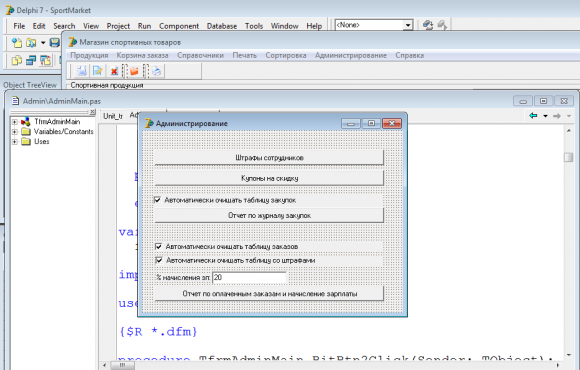580x370 pixels.
Task: Click the back navigation arrow in code editor
Action: coord(533,116)
